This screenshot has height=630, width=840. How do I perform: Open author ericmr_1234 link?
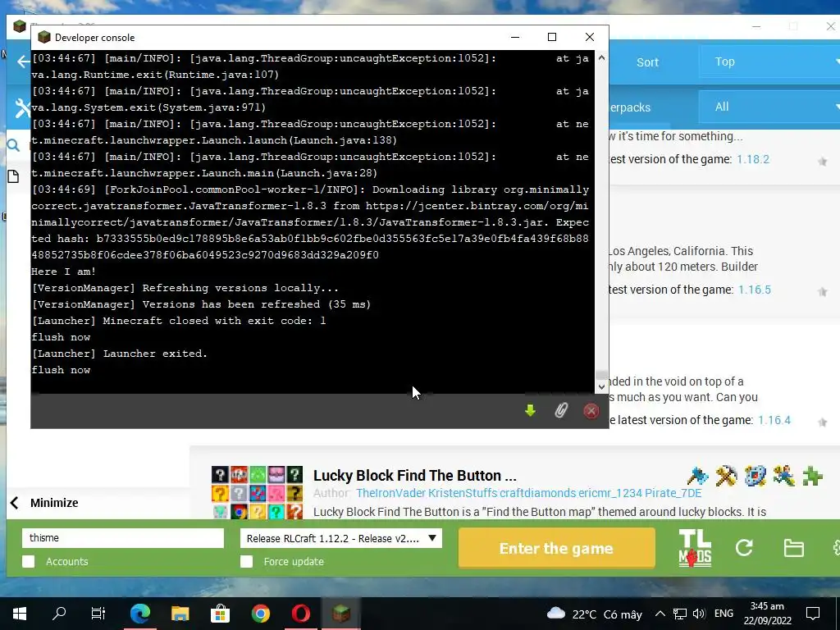609,493
